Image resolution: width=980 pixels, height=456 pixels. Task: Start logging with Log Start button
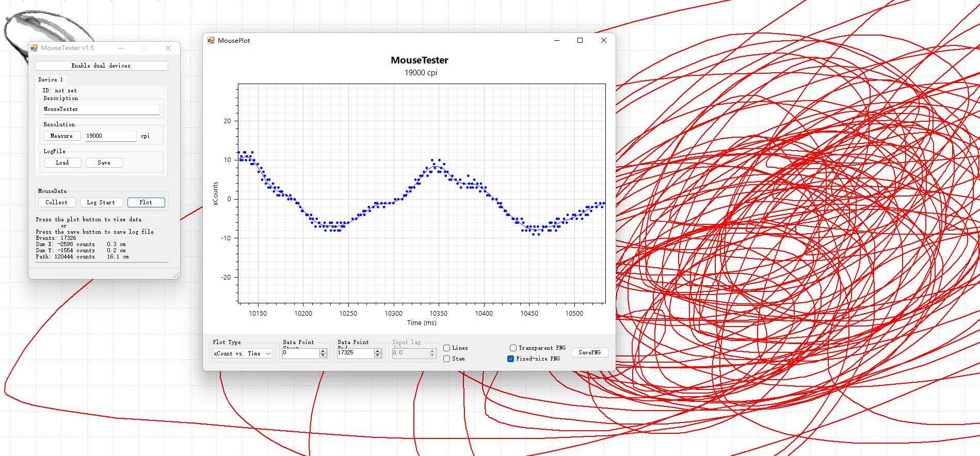pyautogui.click(x=101, y=202)
